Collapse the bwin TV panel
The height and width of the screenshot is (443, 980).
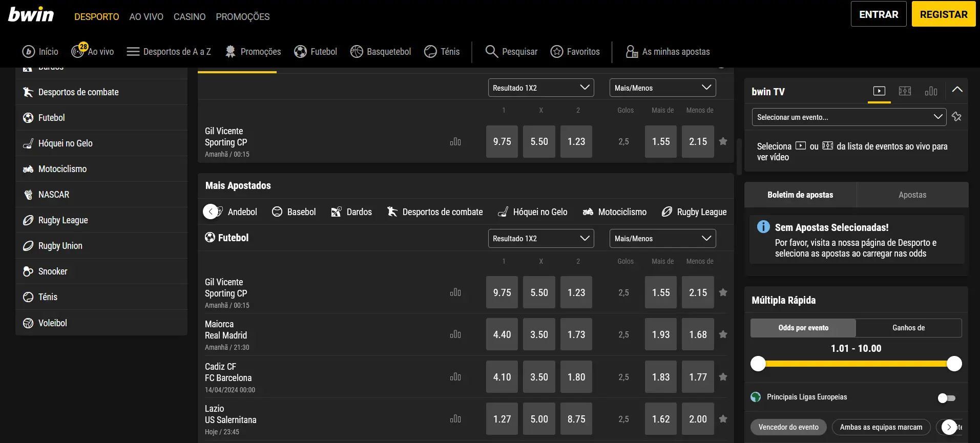pyautogui.click(x=957, y=90)
